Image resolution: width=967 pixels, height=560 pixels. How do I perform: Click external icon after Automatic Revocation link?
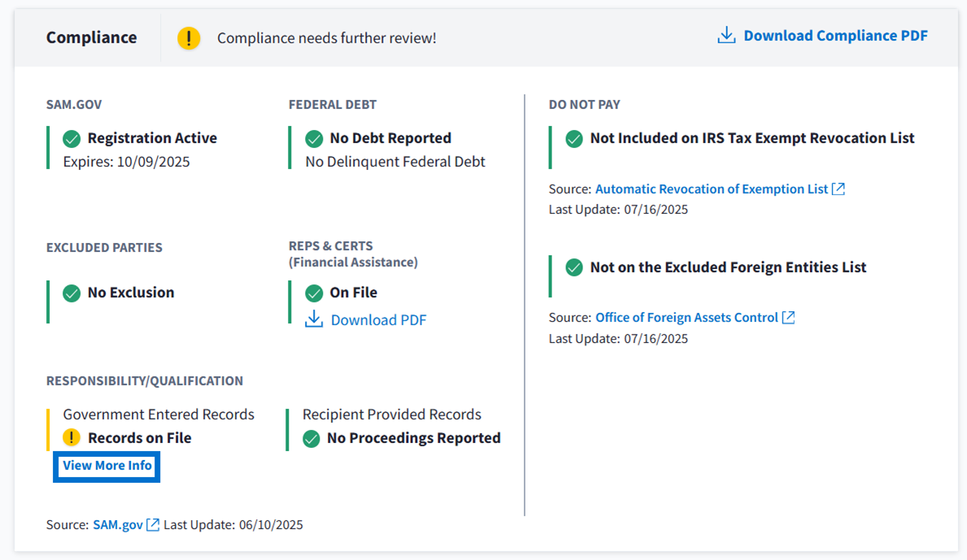point(839,189)
